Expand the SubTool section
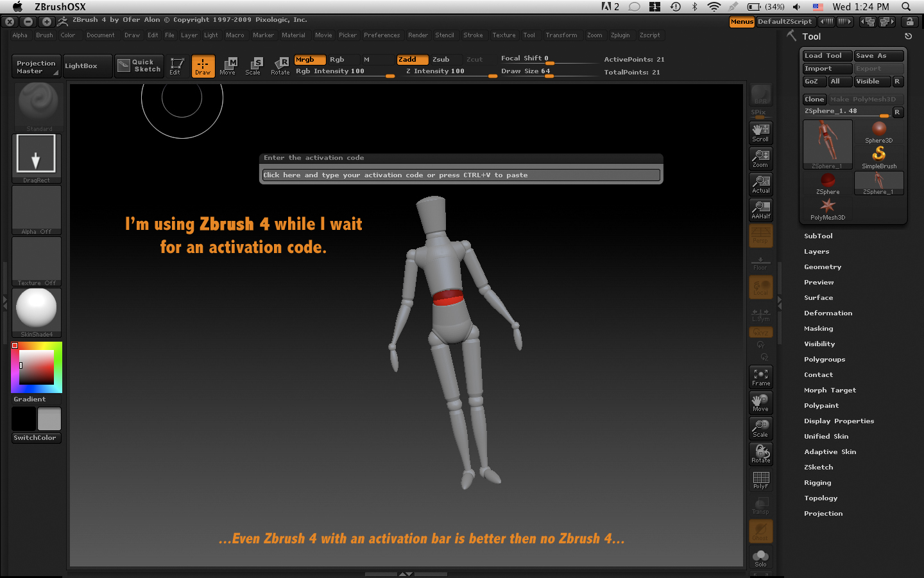 coord(818,236)
